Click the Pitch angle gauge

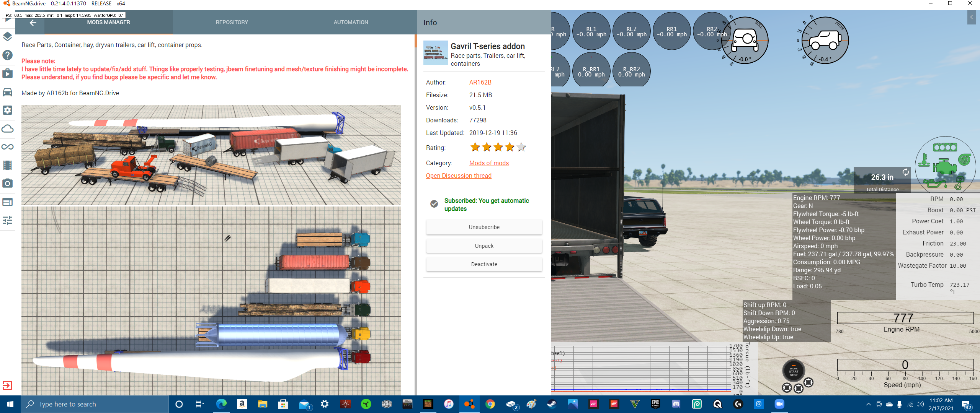[x=825, y=41]
